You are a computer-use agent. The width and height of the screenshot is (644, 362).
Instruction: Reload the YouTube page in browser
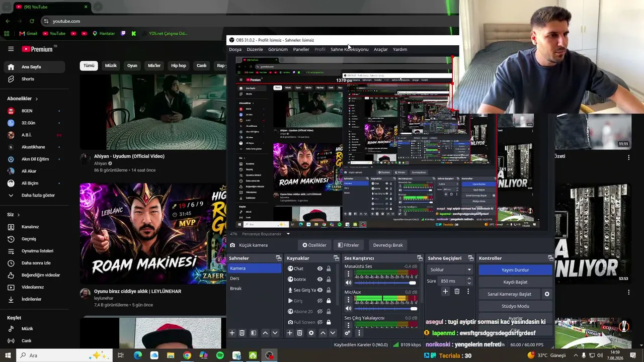coord(32,21)
